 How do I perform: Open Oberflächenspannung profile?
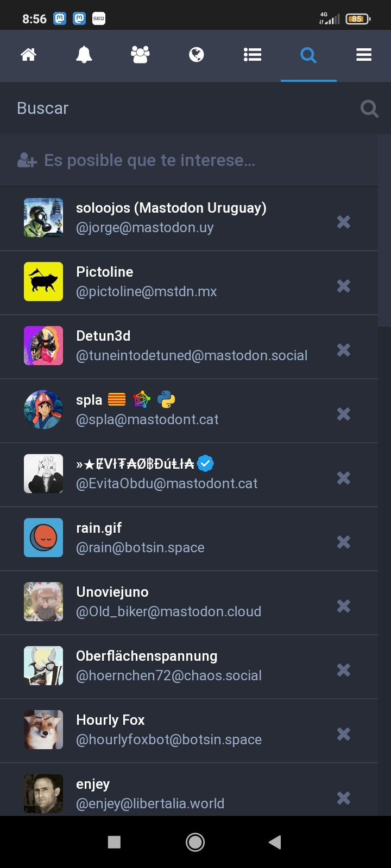(147, 656)
